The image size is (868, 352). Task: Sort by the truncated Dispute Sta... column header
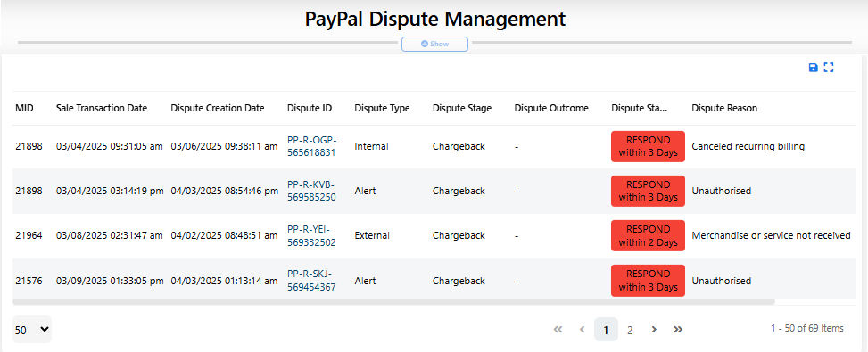(640, 108)
